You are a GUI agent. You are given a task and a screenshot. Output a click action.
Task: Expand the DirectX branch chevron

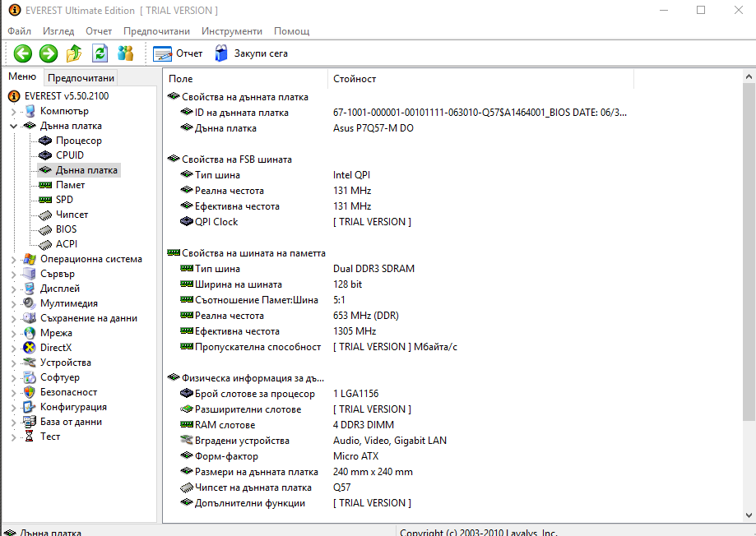[x=13, y=349]
